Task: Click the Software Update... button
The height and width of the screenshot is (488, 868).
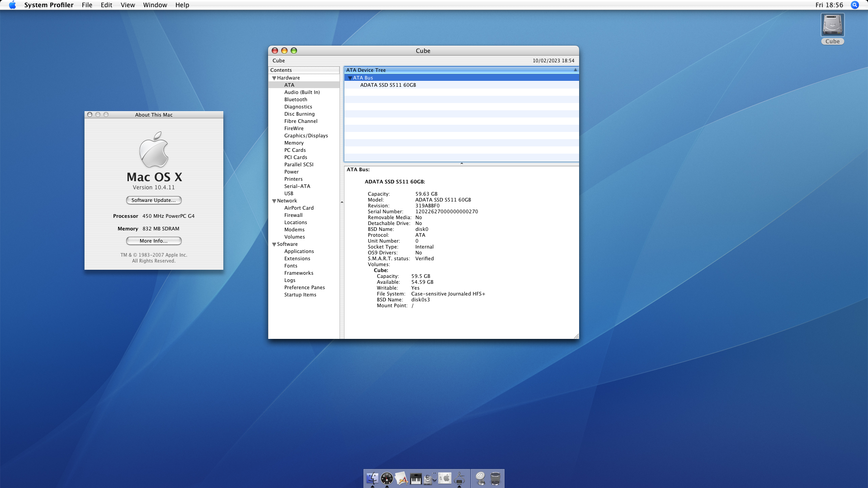Action: click(x=154, y=200)
